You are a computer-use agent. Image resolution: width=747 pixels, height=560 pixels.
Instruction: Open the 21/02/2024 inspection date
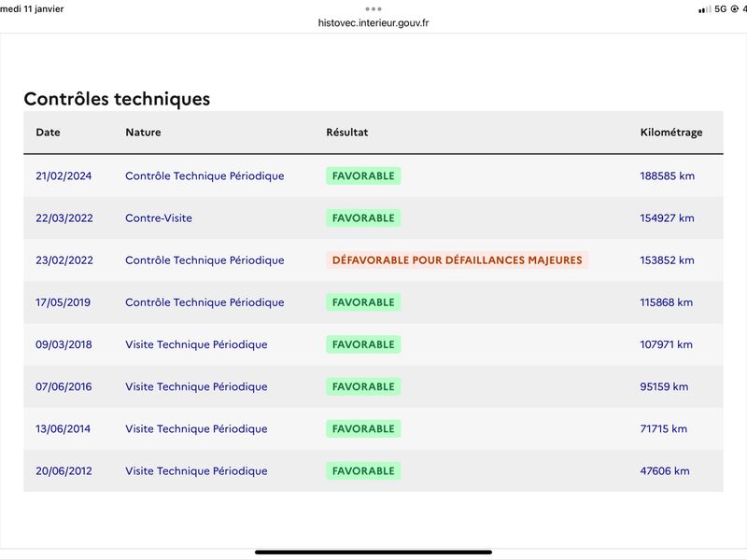click(x=63, y=175)
